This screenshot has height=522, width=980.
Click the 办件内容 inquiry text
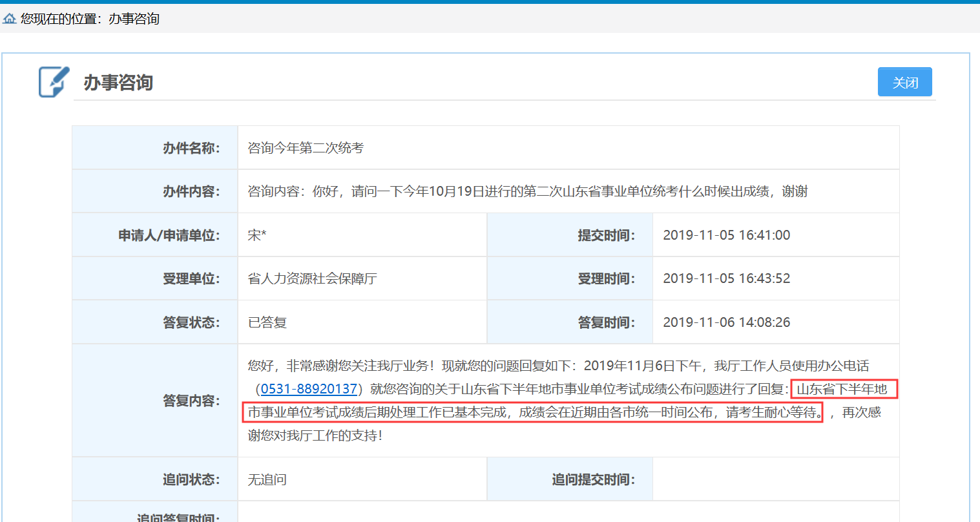pos(527,191)
